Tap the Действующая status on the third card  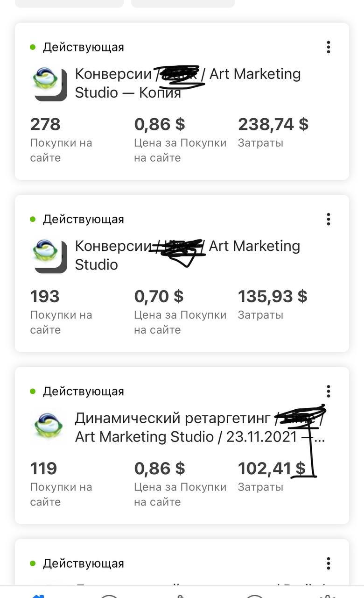(84, 391)
